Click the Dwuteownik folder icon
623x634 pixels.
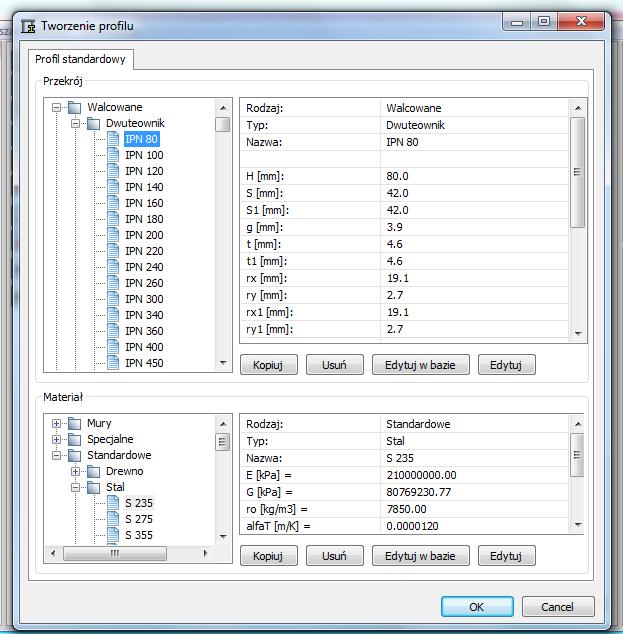pos(93,123)
